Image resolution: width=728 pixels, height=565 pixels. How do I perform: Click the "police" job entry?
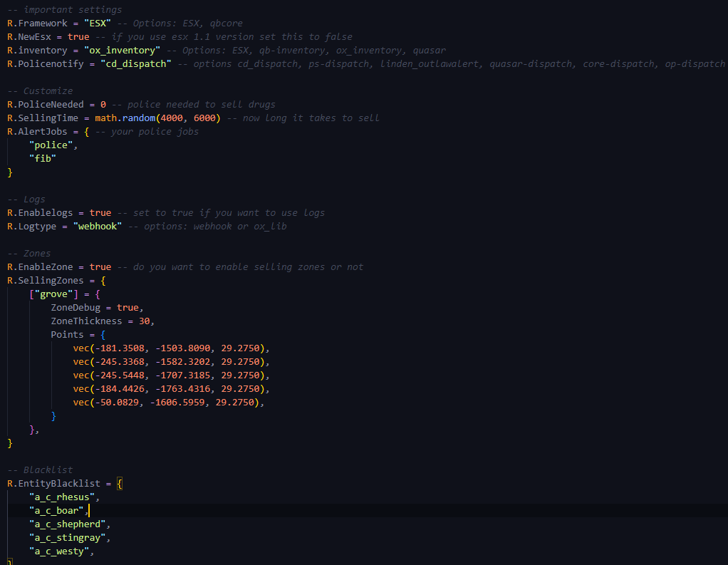(51, 145)
